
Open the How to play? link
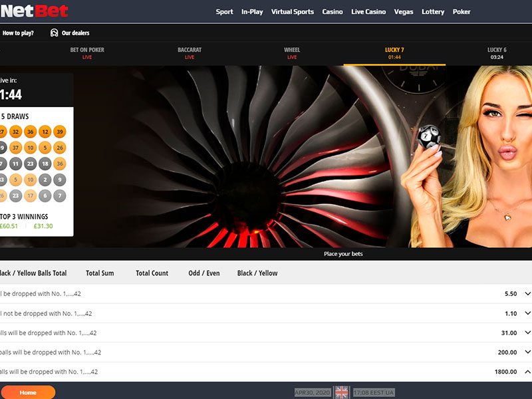tap(18, 33)
